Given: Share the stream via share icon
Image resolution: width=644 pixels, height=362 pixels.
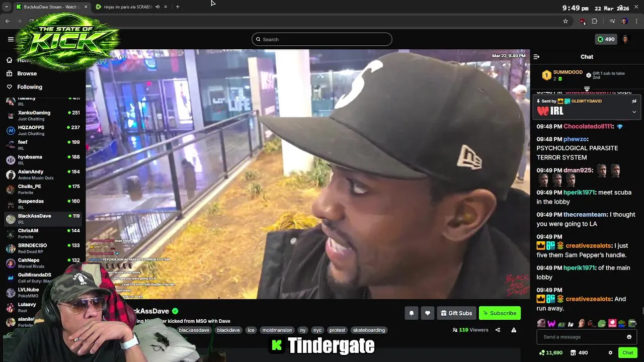Looking at the screenshot, I should pyautogui.click(x=498, y=330).
